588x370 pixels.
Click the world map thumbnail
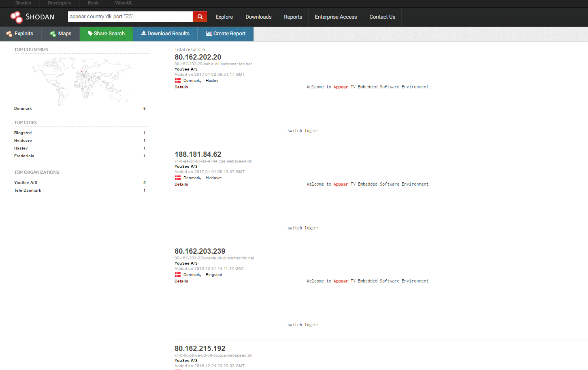(82, 81)
